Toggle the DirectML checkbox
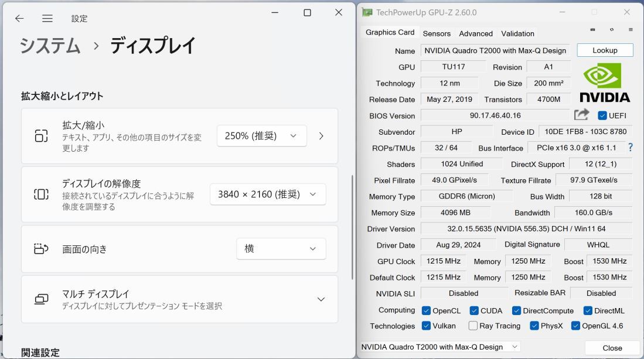 coord(588,310)
